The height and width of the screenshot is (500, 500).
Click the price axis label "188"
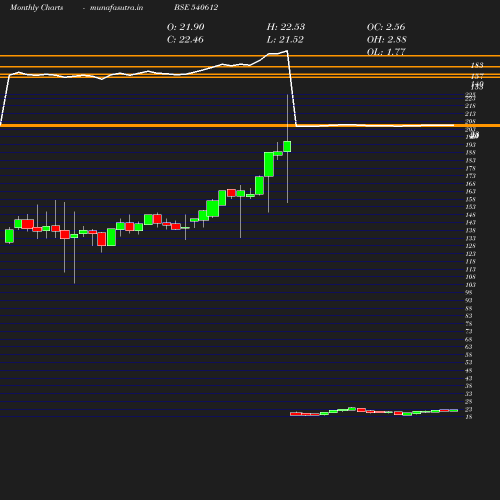pos(470,153)
